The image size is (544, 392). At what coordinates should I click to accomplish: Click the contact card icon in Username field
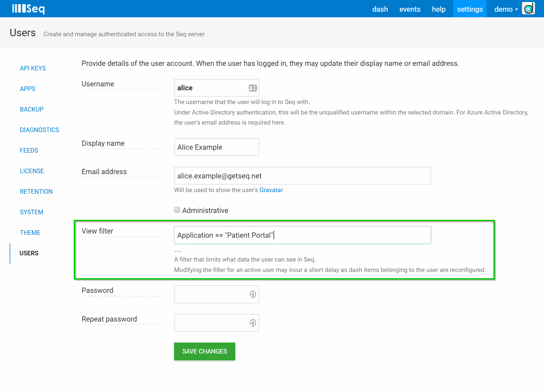tap(253, 88)
